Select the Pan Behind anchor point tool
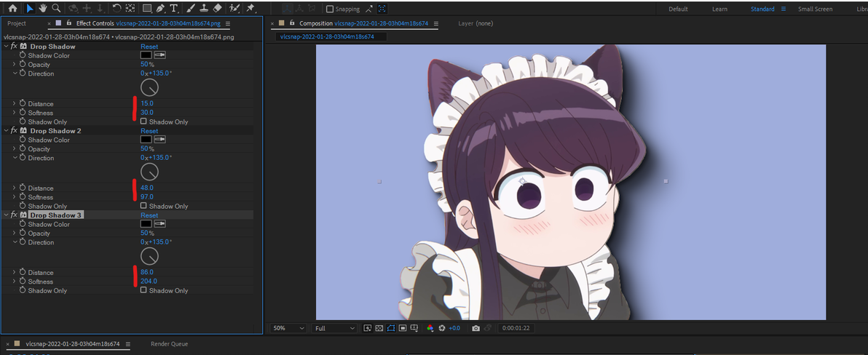868x355 pixels. coord(130,8)
